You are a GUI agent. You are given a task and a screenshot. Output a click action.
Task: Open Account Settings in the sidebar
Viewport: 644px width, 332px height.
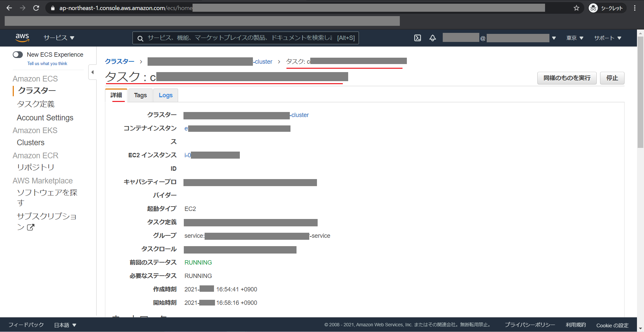(45, 118)
